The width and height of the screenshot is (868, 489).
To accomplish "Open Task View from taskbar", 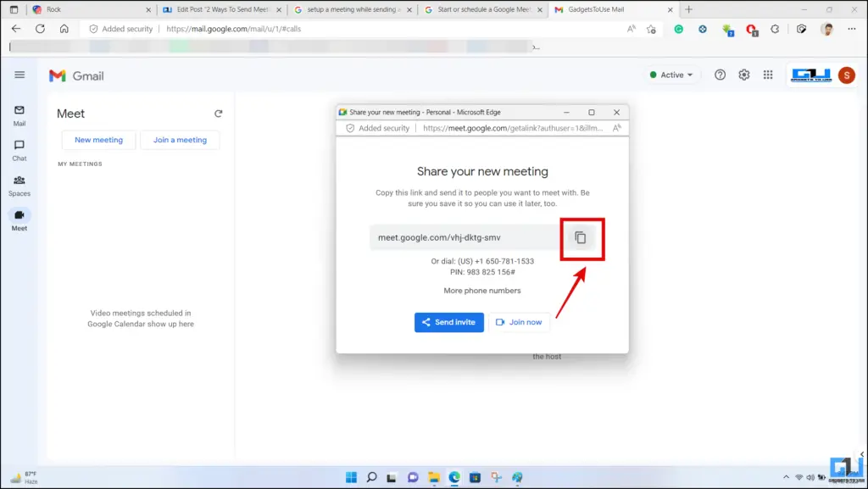I will (392, 477).
